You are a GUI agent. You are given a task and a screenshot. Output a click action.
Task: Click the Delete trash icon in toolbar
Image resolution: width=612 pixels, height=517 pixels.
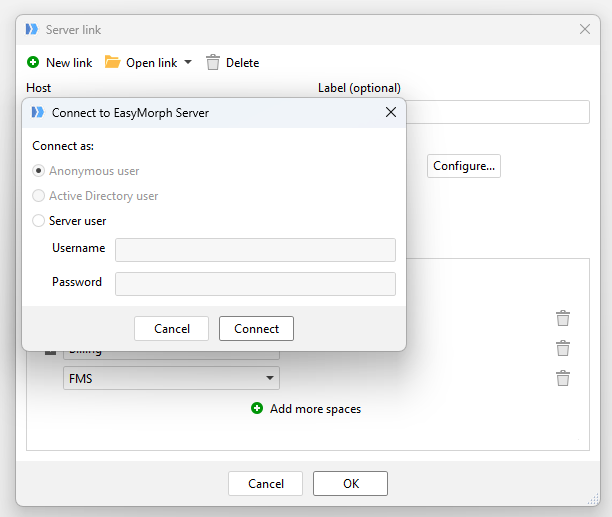coord(213,62)
